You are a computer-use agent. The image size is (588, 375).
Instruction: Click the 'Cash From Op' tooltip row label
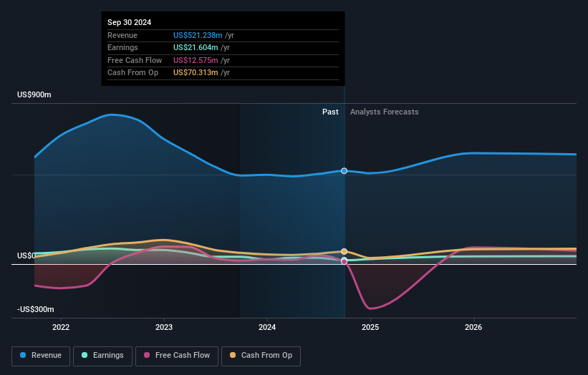click(x=132, y=73)
